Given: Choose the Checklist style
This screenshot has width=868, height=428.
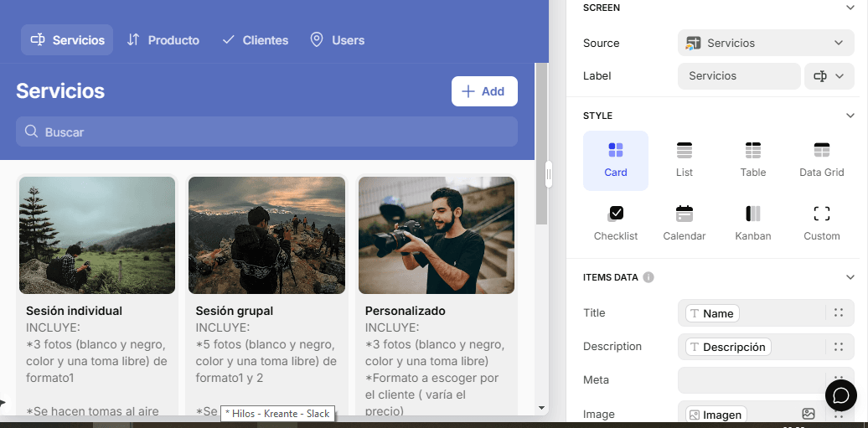Looking at the screenshot, I should pyautogui.click(x=616, y=224).
